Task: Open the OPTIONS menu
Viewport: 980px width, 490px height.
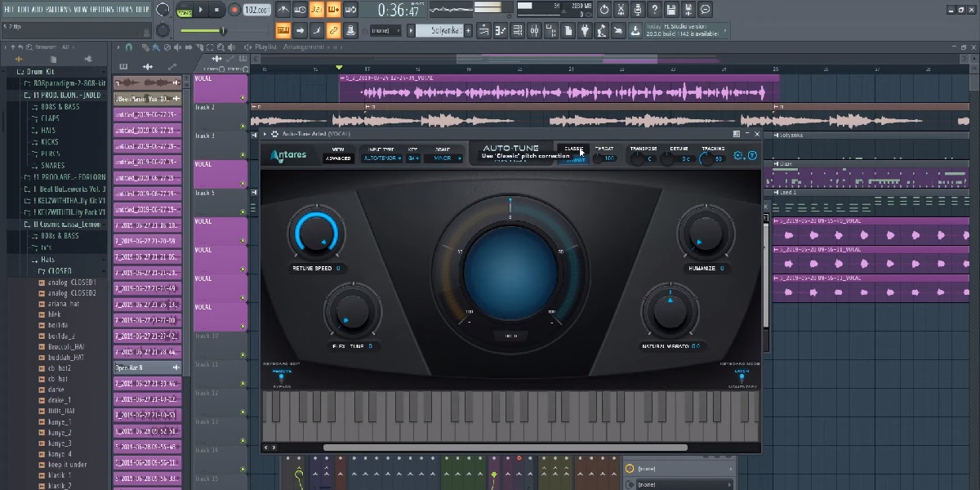Action: [102, 9]
